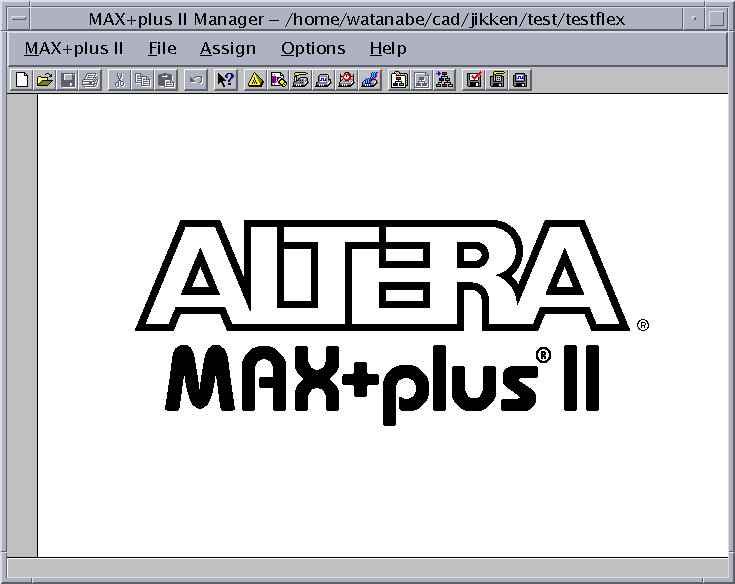Open the MAX+plus II menu

coord(74,49)
